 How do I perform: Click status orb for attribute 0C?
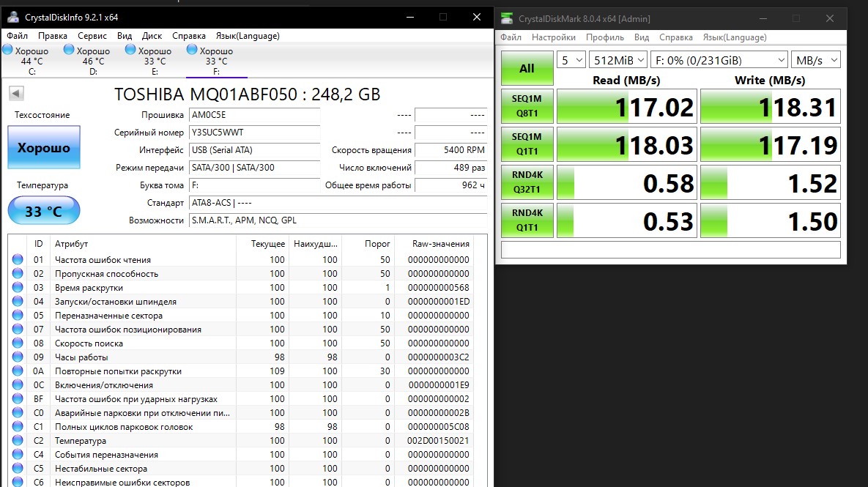coord(18,384)
